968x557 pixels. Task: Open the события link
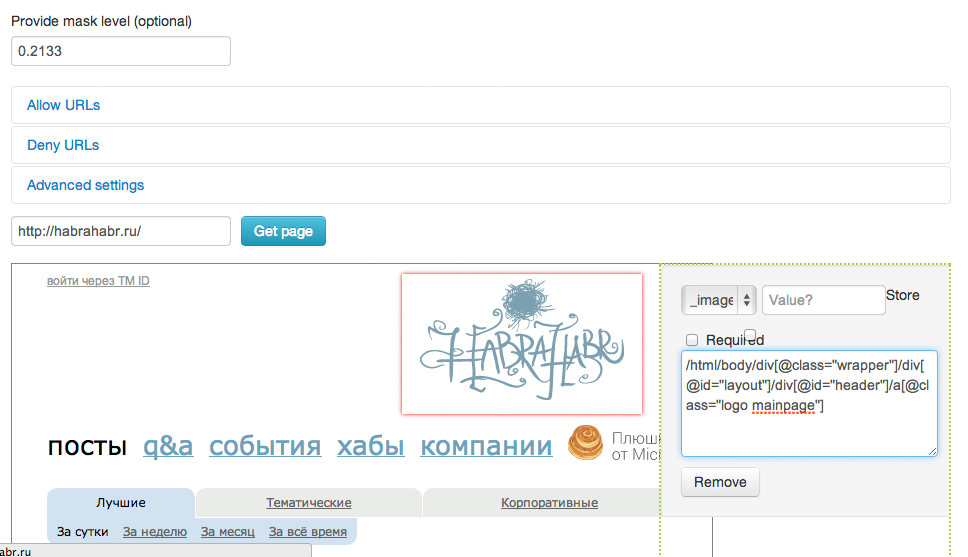click(265, 446)
